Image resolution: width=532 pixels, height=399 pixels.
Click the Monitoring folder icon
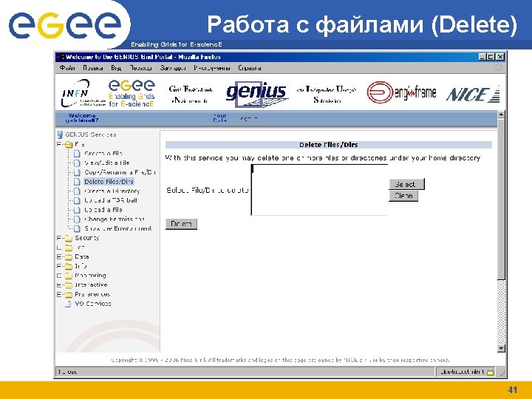[x=69, y=276]
